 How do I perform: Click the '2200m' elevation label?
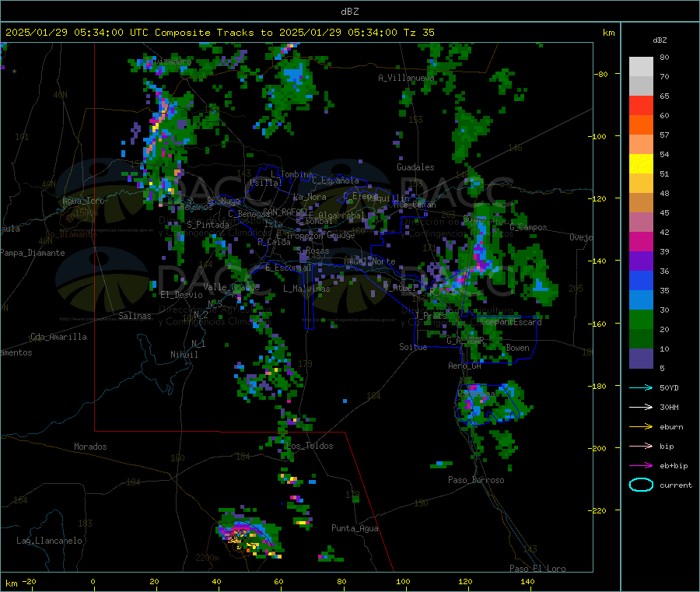[207, 558]
